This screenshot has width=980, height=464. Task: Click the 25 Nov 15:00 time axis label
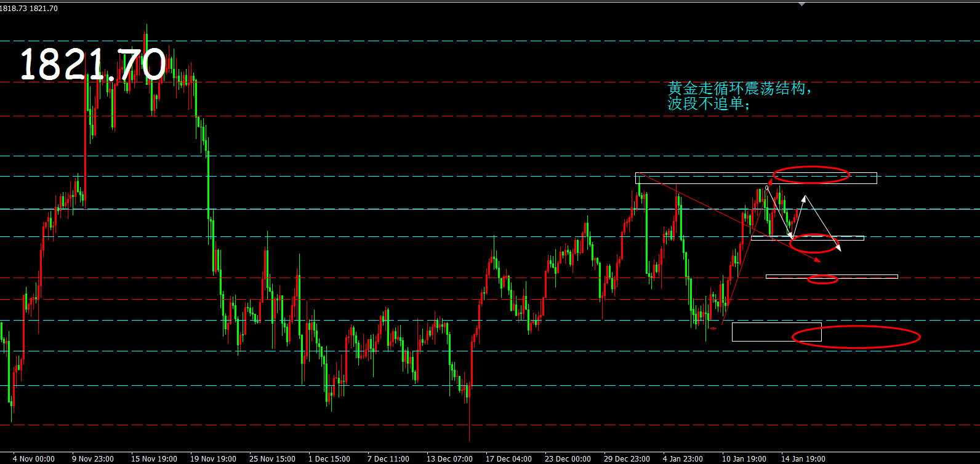pyautogui.click(x=272, y=459)
